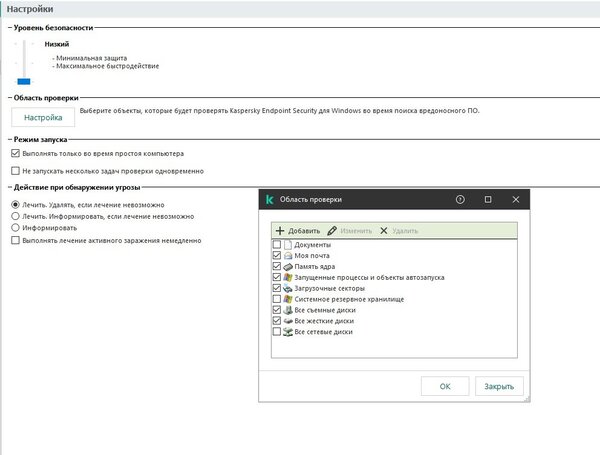Click the Минимальная защита description line
The width and height of the screenshot is (600, 455).
click(90, 58)
